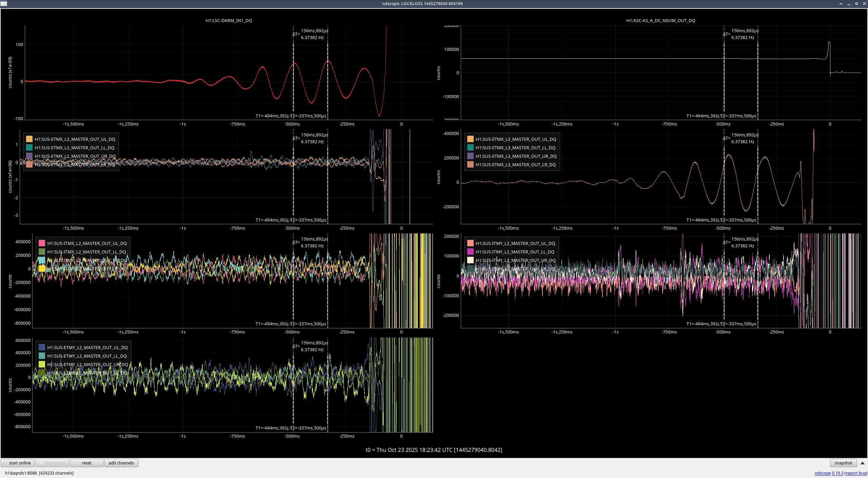Toggle ETMY_L2_MASTER_OUT_UR_DQ lime legend swatch
This screenshot has height=478, width=868.
point(42,364)
